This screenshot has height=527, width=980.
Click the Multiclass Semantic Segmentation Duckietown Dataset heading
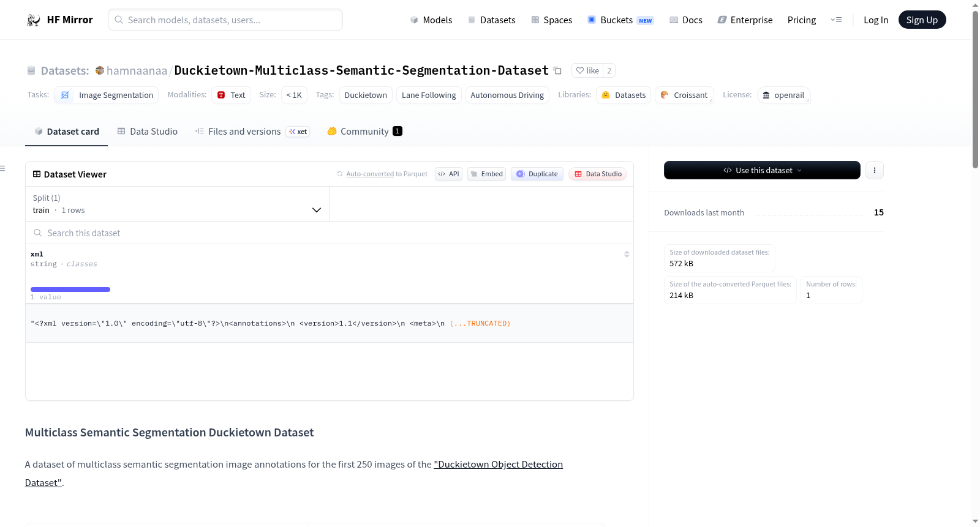click(x=169, y=432)
